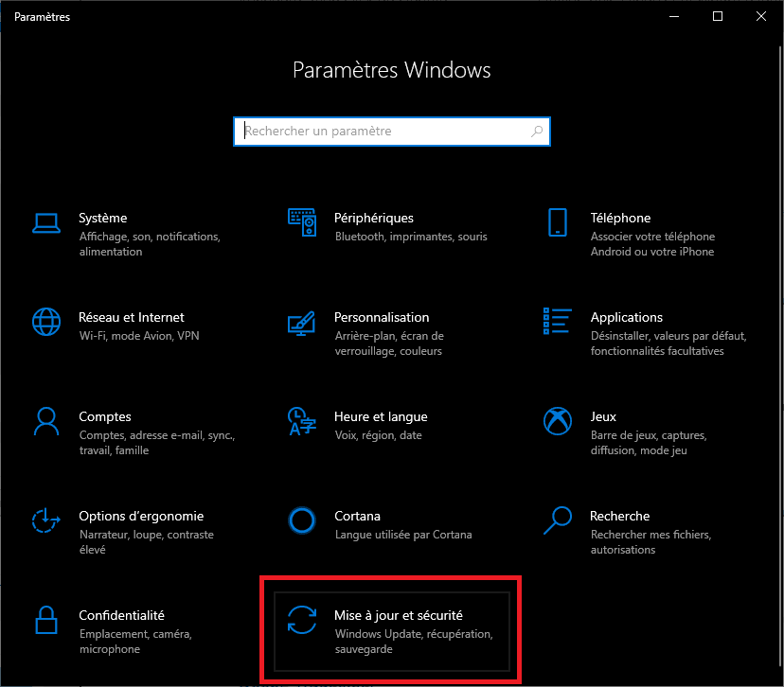Open Périphériques via its keyboard icon
Screen dimensions: 784x687
(301, 223)
